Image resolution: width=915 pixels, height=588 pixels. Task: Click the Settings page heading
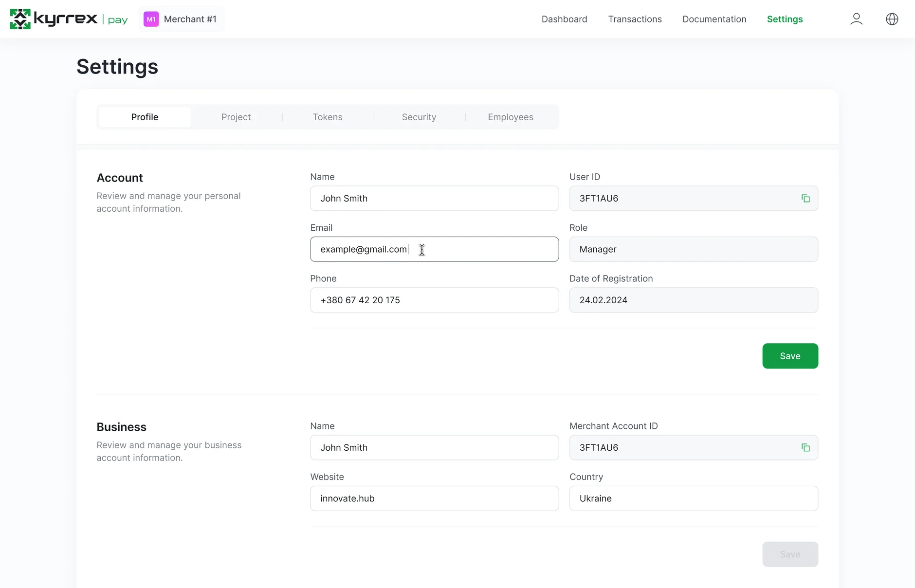(117, 67)
